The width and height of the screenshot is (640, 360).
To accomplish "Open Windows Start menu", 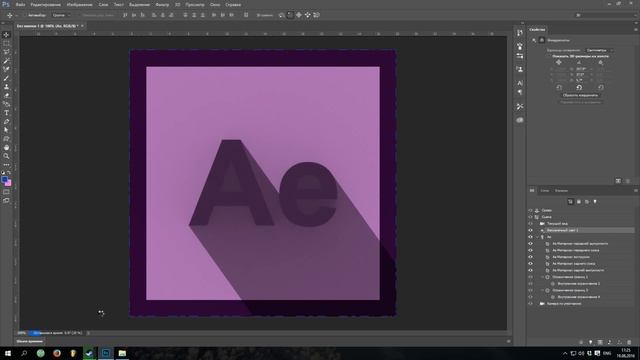I will [x=8, y=353].
